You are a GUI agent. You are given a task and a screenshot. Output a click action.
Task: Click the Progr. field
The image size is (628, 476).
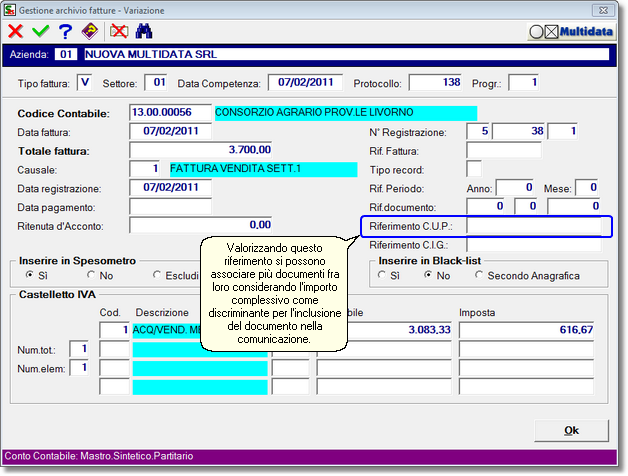[x=523, y=83]
